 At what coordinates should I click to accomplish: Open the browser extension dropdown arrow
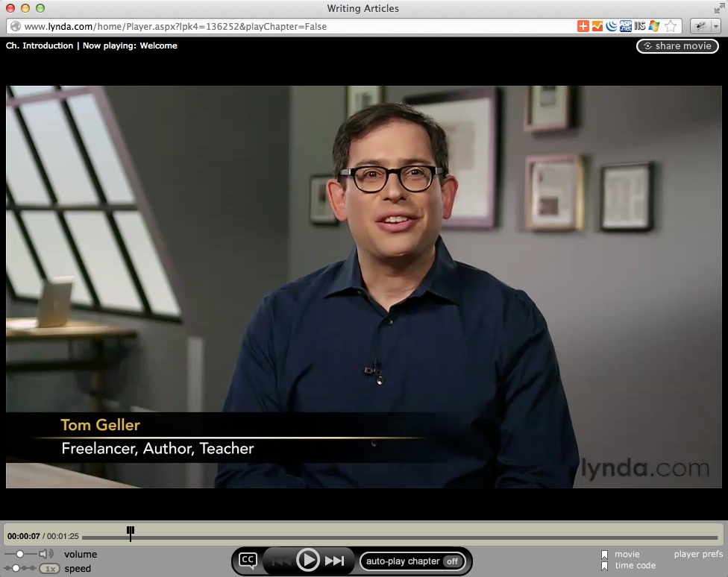(716, 26)
